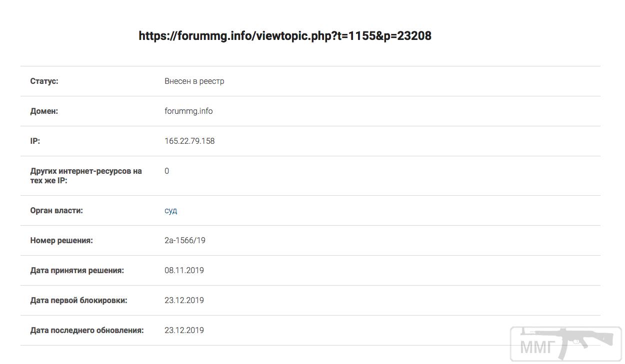Click the 'Внесен в реестр' status value
Viewport: 625px width, 364px height.
194,81
